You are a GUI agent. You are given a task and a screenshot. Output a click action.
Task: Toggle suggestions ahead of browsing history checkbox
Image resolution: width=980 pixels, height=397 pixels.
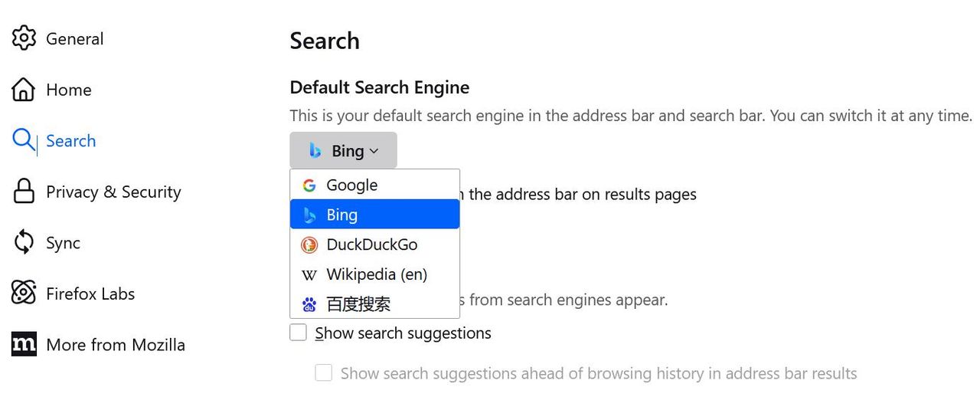[324, 373]
